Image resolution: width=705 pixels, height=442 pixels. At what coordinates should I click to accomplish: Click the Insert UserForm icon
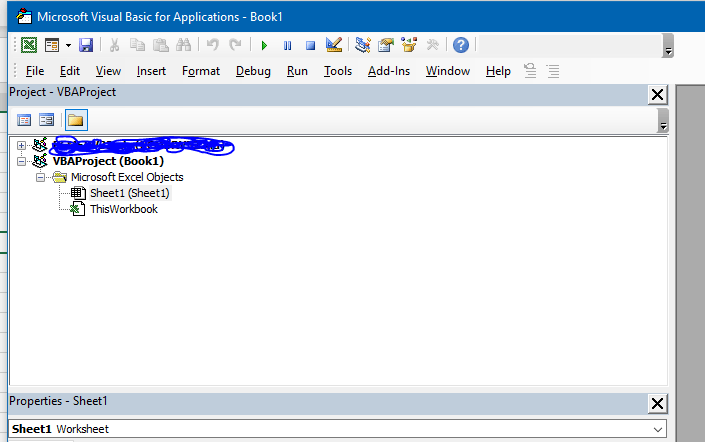pyautogui.click(x=52, y=45)
